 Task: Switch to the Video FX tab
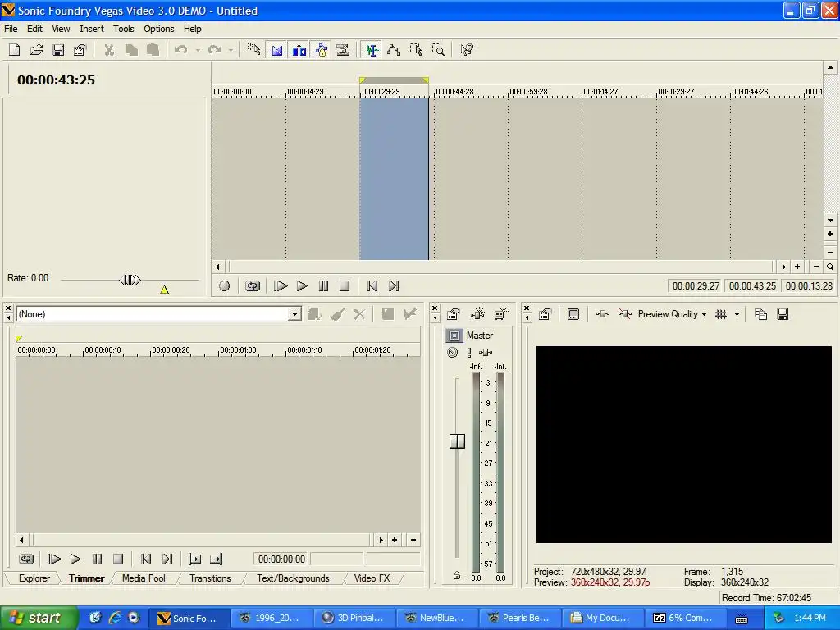point(372,578)
